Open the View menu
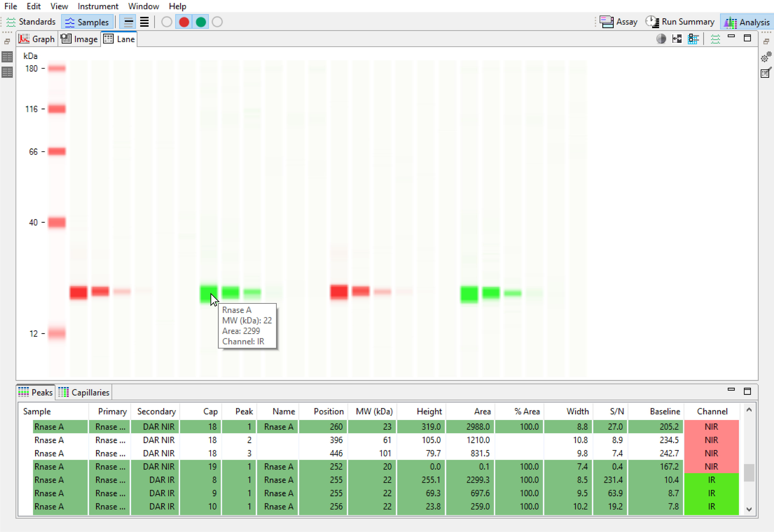The image size is (774, 532). click(x=59, y=6)
